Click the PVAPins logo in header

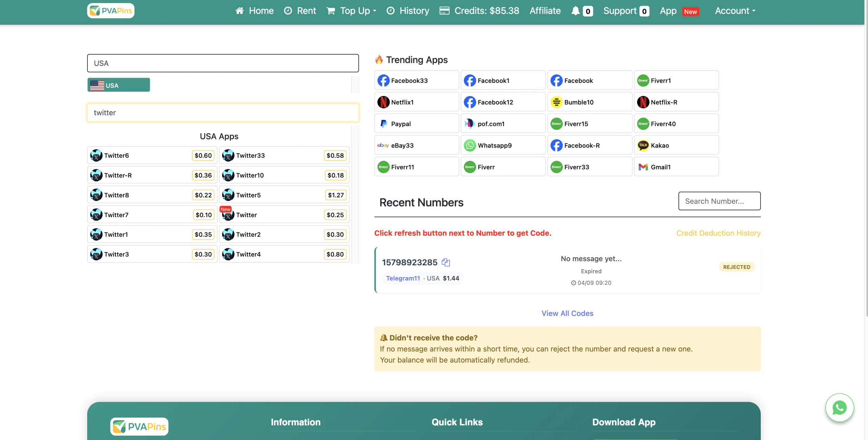[x=111, y=11]
